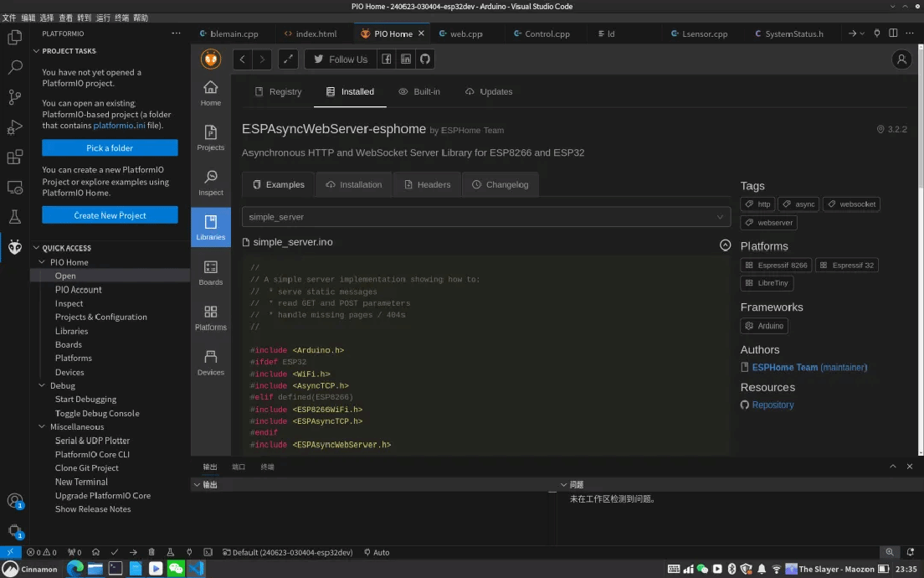Click PlatformIO Clean trash icon in status bar
Viewport: 924px width, 578px height.
[151, 552]
